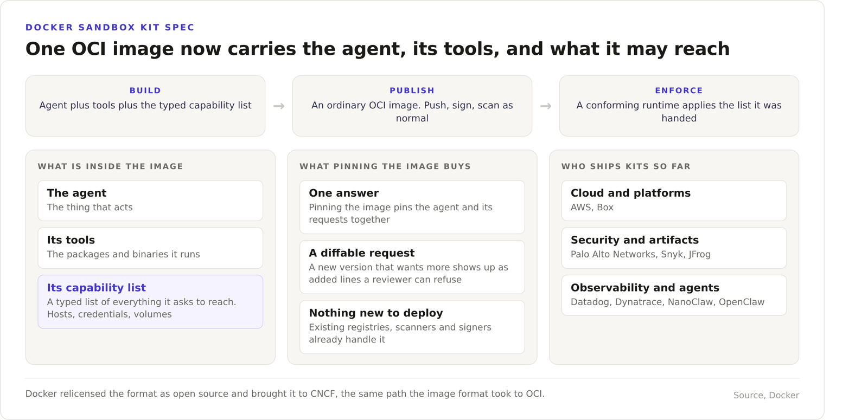Image resolution: width=868 pixels, height=420 pixels.
Task: Click 'Hosts, credentials, volumes' description text
Action: pyautogui.click(x=110, y=314)
